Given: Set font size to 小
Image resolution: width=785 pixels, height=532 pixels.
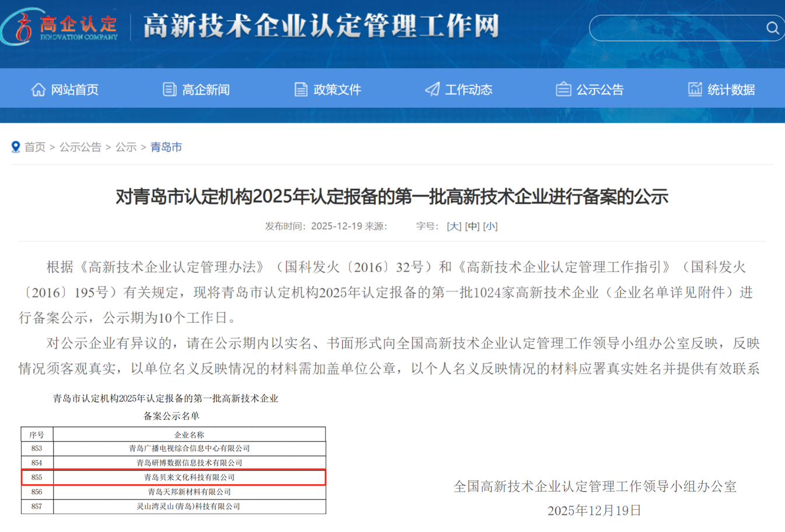Looking at the screenshot, I should point(490,226).
